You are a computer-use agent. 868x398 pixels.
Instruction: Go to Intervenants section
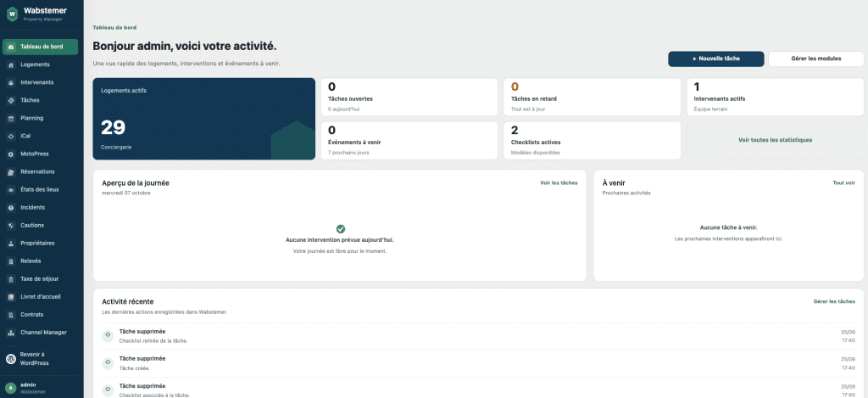pyautogui.click(x=40, y=82)
